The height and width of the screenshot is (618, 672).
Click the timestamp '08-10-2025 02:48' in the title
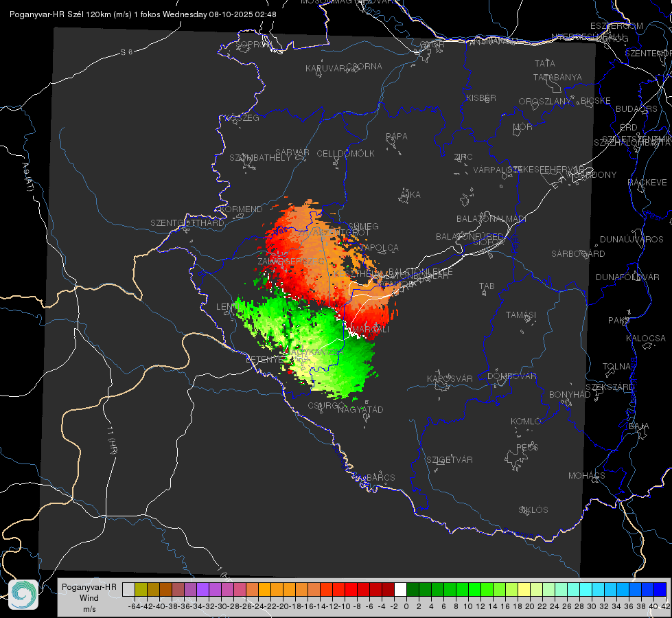pos(242,14)
